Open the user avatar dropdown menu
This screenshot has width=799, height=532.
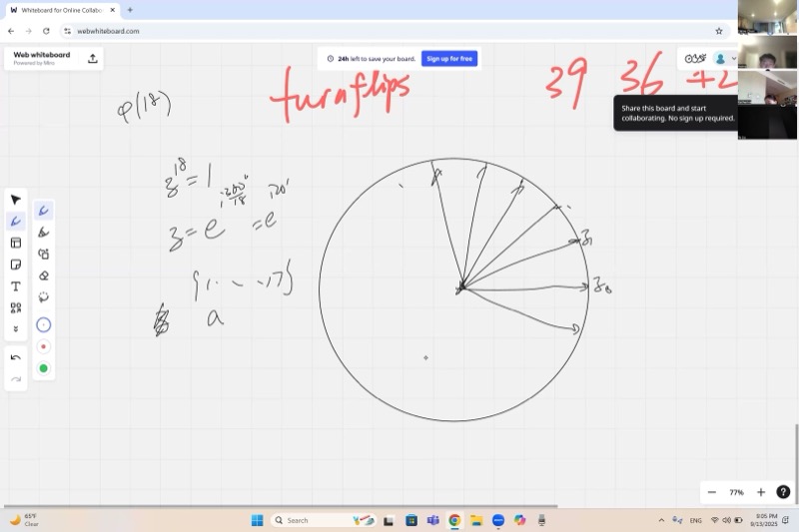click(x=724, y=59)
